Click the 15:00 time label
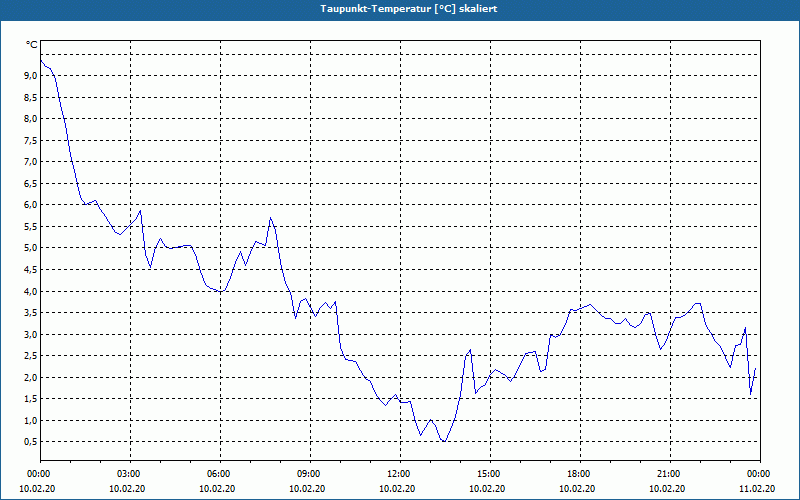Image resolution: width=800 pixels, height=500 pixels. pos(490,474)
